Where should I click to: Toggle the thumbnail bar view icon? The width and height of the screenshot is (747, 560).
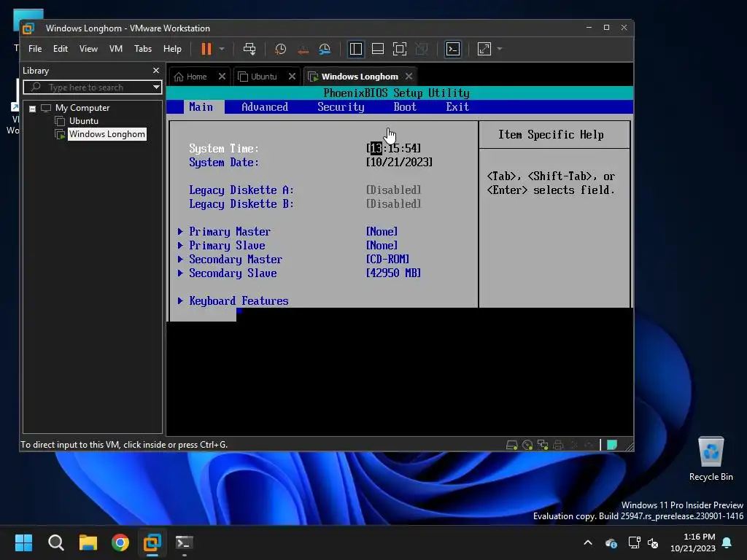[x=378, y=49]
